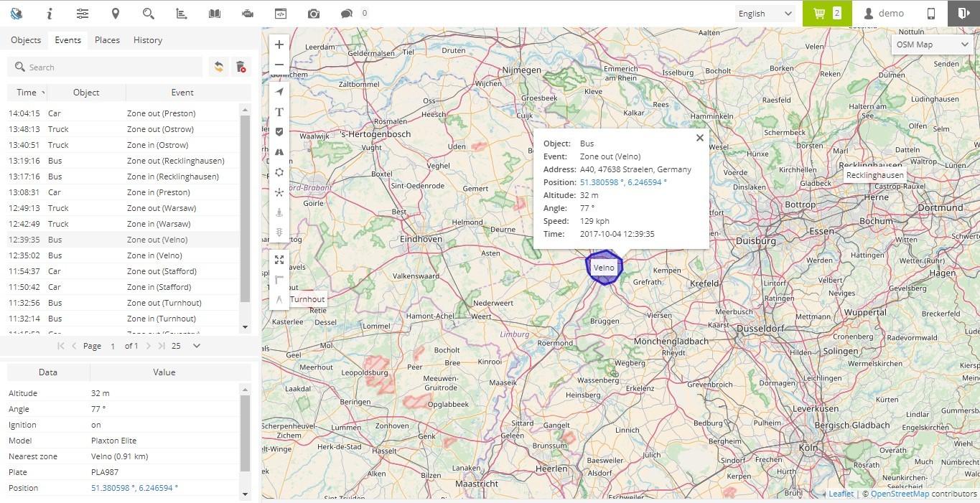Clear events with the red trash icon
Screen dimensions: 980x503
[241, 66]
